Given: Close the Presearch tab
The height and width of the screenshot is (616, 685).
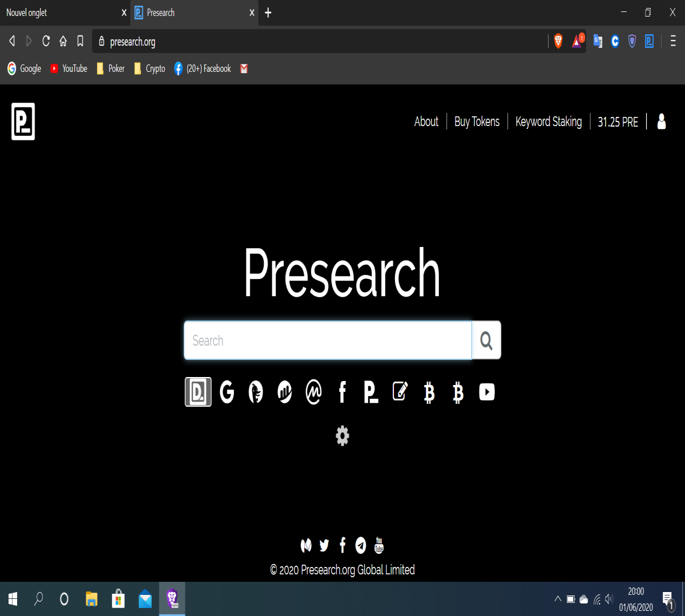Looking at the screenshot, I should pyautogui.click(x=252, y=13).
